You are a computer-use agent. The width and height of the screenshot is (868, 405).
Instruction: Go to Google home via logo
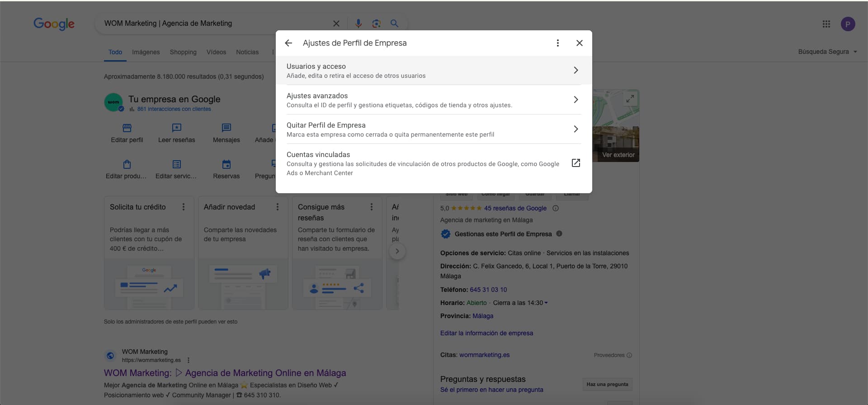tap(54, 24)
